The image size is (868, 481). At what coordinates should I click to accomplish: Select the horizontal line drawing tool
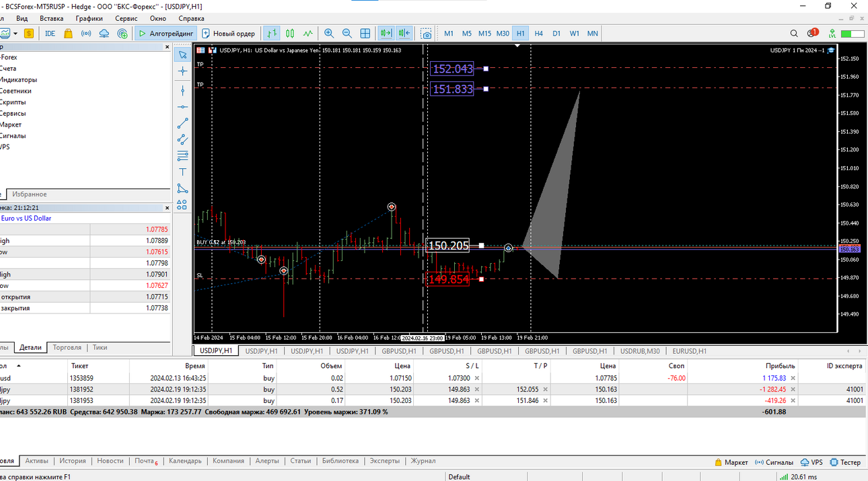182,107
